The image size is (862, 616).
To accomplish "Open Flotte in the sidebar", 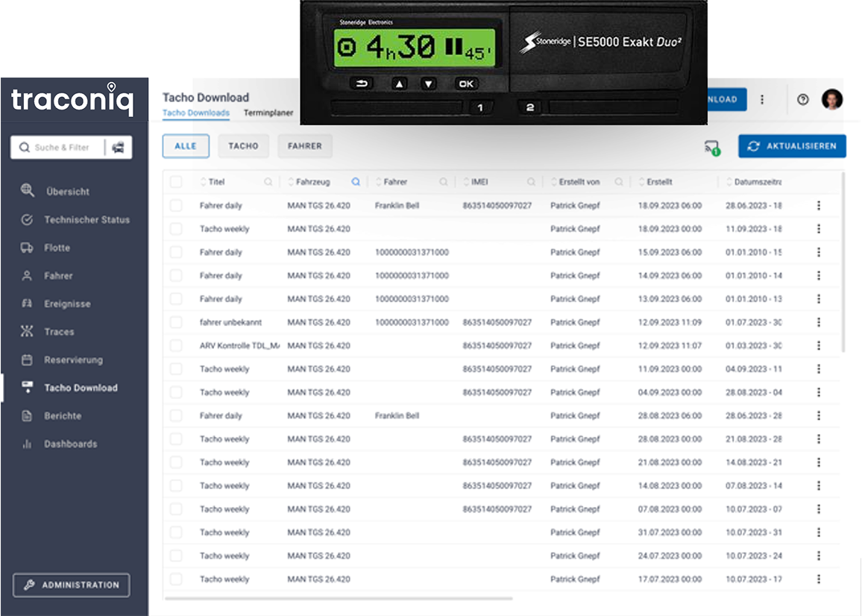I will (x=57, y=248).
